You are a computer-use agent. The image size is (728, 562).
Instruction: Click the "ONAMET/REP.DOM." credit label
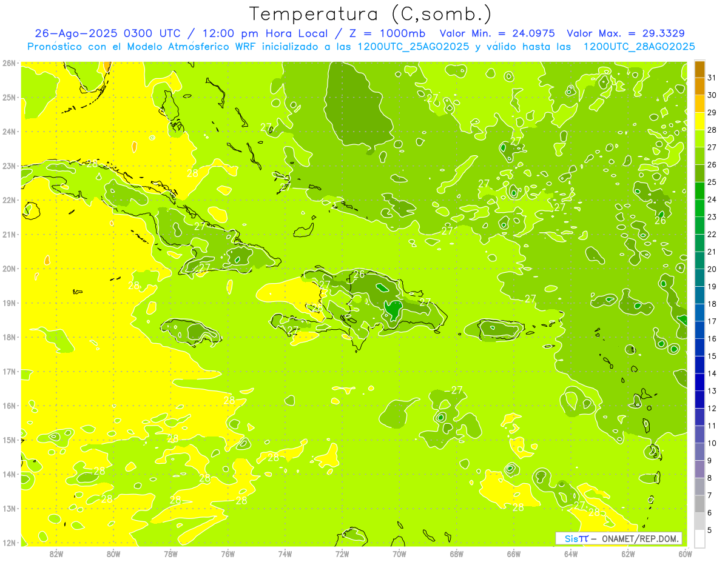click(639, 538)
